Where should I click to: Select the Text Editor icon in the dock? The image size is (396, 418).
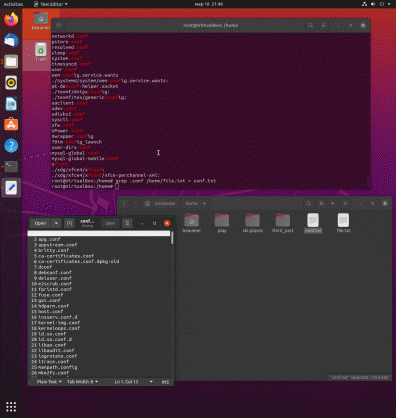point(11,188)
